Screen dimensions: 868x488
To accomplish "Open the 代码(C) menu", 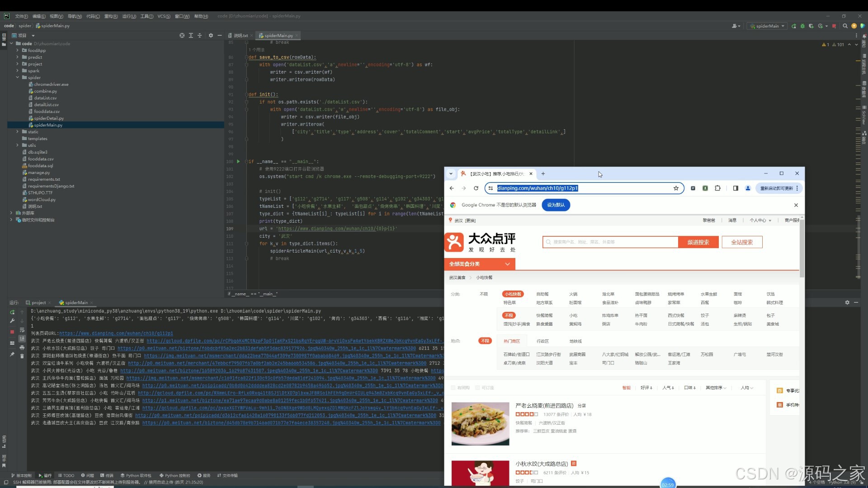I will coord(93,16).
